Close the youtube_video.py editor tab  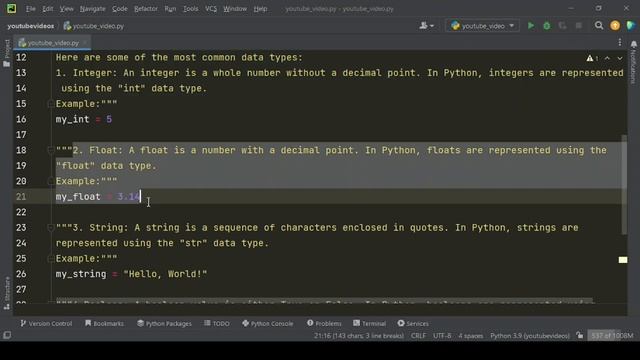[x=85, y=43]
